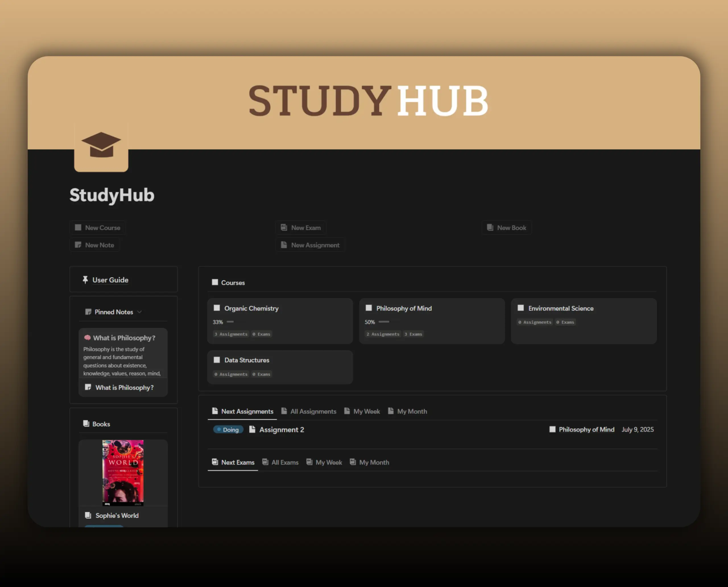Image resolution: width=728 pixels, height=587 pixels.
Task: Switch to the All Assignments tab
Action: [x=313, y=411]
